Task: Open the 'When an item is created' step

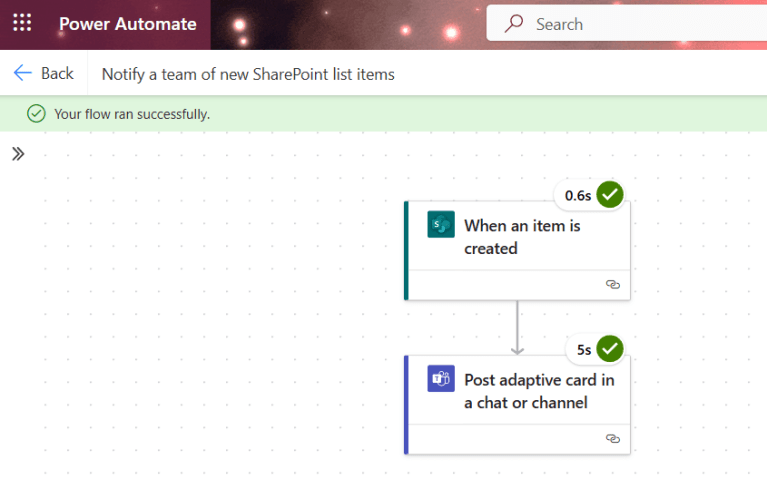Action: (x=518, y=251)
